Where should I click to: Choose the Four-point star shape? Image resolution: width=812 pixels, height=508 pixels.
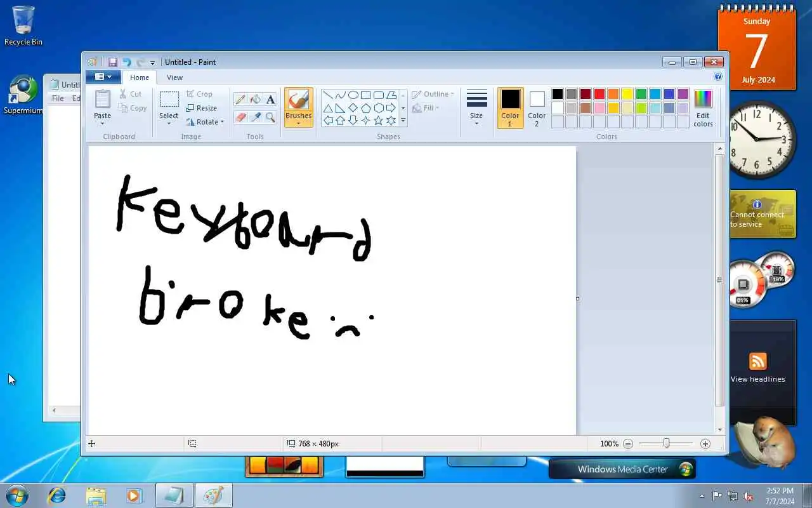coord(366,121)
